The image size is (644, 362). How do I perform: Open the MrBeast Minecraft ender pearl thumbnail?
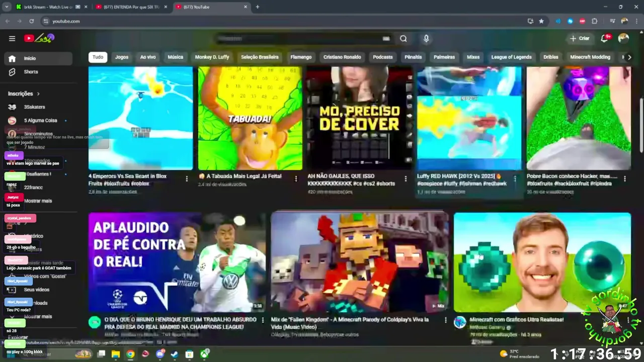pyautogui.click(x=542, y=262)
